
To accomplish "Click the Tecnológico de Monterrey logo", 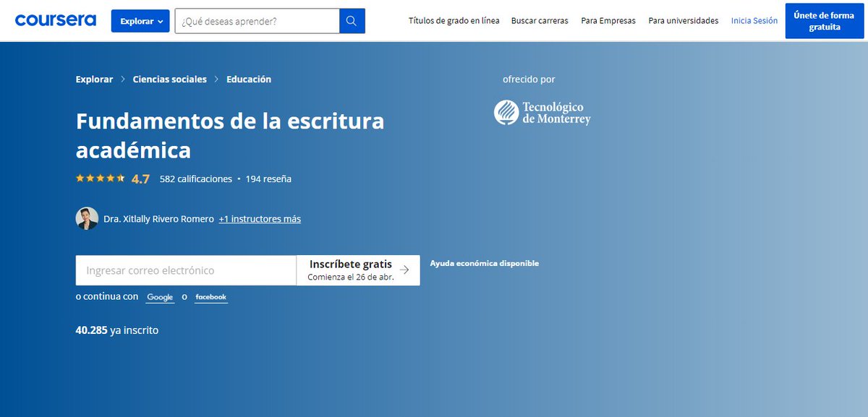I will [x=542, y=113].
